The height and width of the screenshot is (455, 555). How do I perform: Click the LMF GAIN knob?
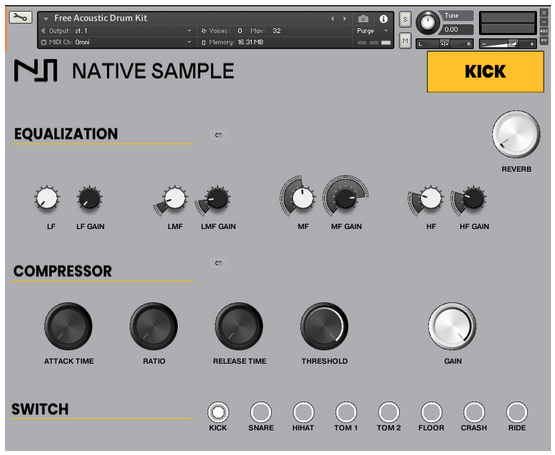pos(217,198)
